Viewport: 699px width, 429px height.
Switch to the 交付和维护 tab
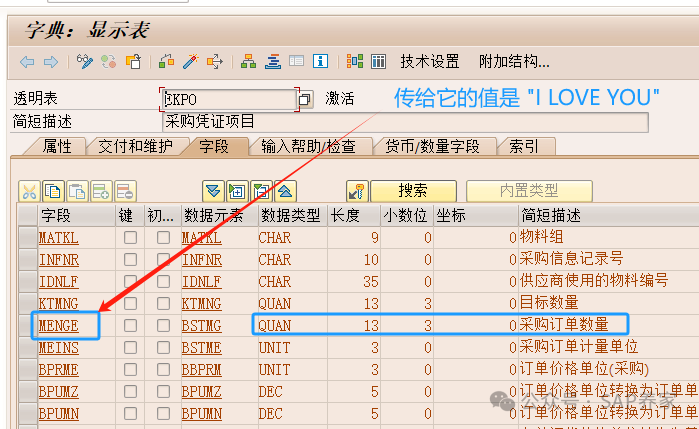point(136,146)
